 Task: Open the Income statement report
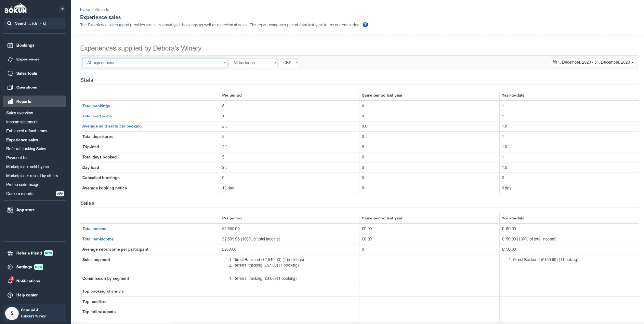click(x=22, y=122)
